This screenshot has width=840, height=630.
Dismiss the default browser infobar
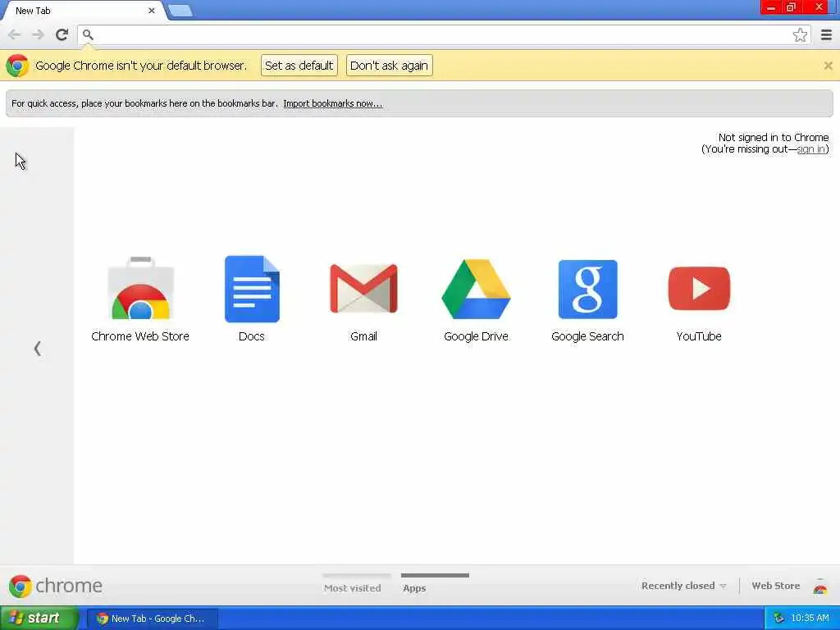[x=829, y=66]
